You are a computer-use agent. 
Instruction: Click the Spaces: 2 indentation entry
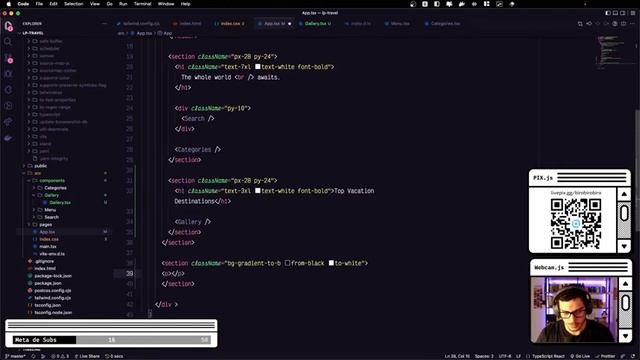tap(484, 356)
